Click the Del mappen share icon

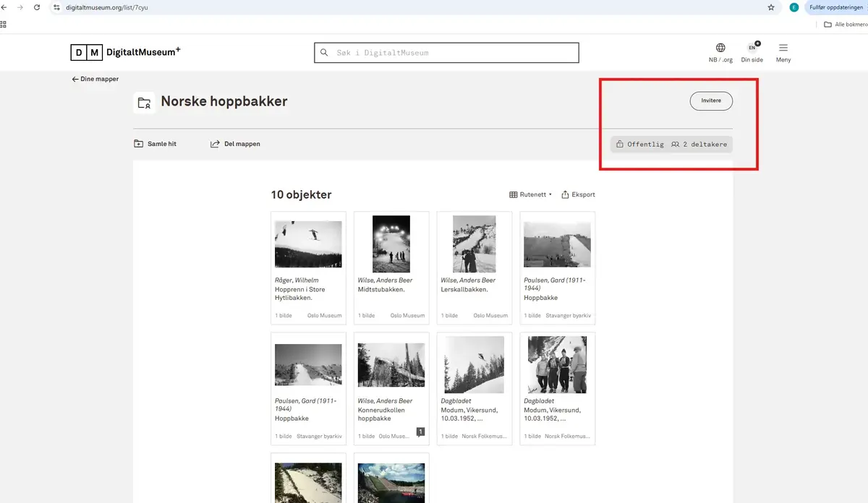(x=215, y=144)
